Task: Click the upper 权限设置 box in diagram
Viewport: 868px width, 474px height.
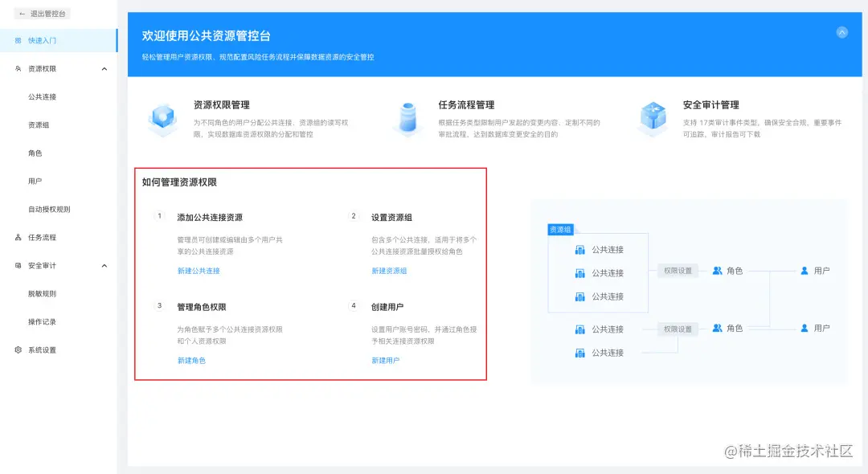Action: coord(678,271)
